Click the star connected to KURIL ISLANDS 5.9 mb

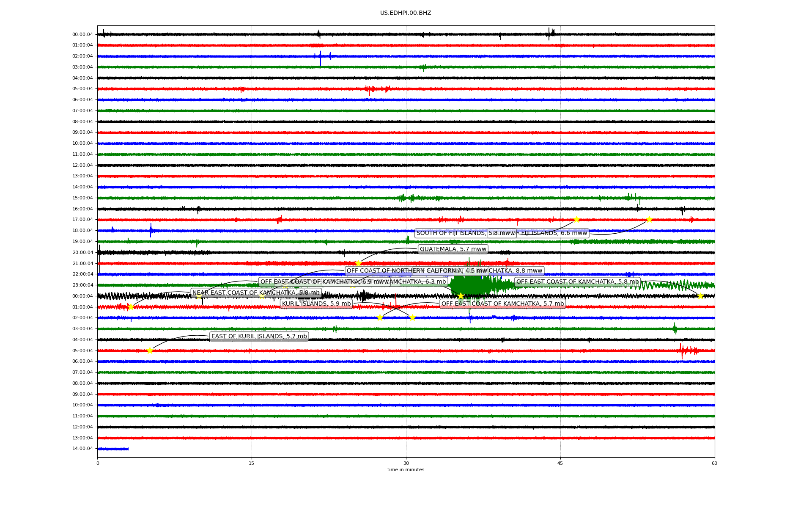[x=412, y=317]
